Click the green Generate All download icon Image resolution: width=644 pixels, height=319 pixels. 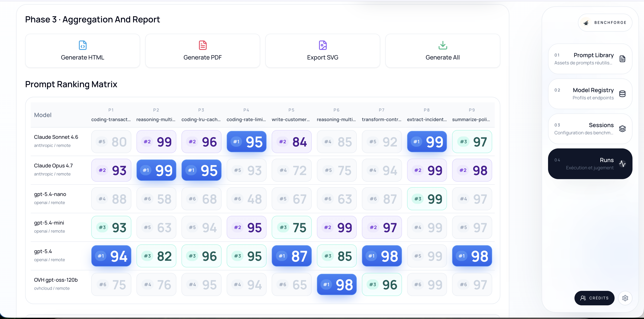pyautogui.click(x=442, y=45)
